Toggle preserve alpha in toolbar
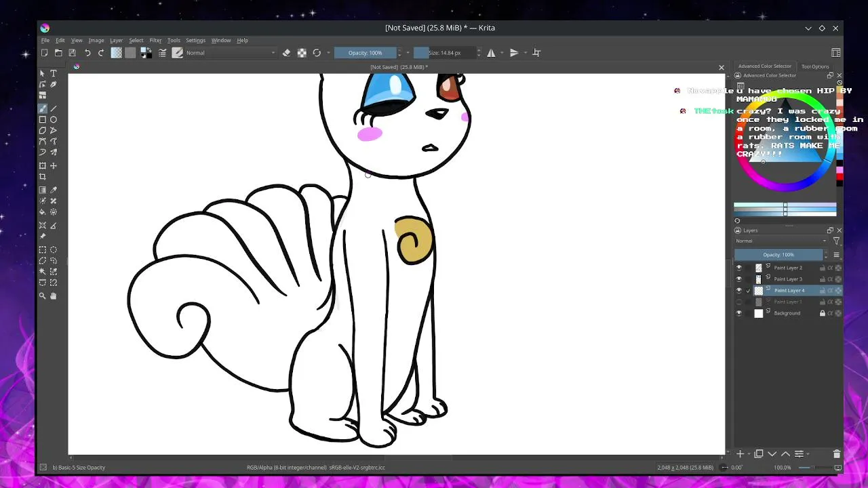 302,53
